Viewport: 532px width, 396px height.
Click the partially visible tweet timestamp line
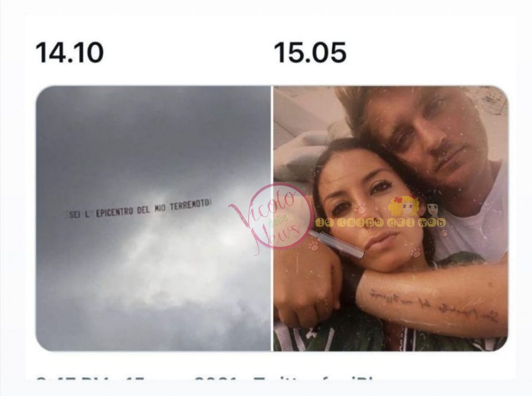[x=204, y=378]
